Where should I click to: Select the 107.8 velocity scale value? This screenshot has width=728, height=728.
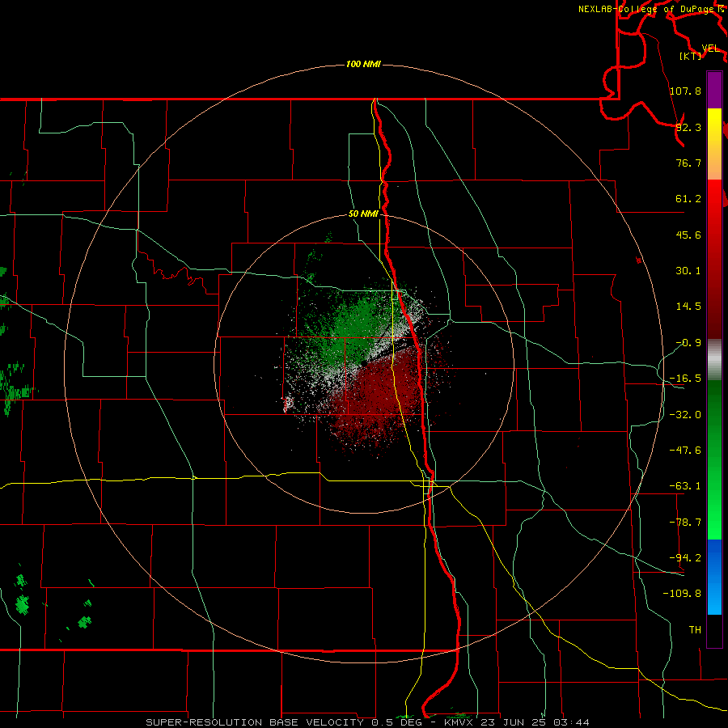[685, 91]
